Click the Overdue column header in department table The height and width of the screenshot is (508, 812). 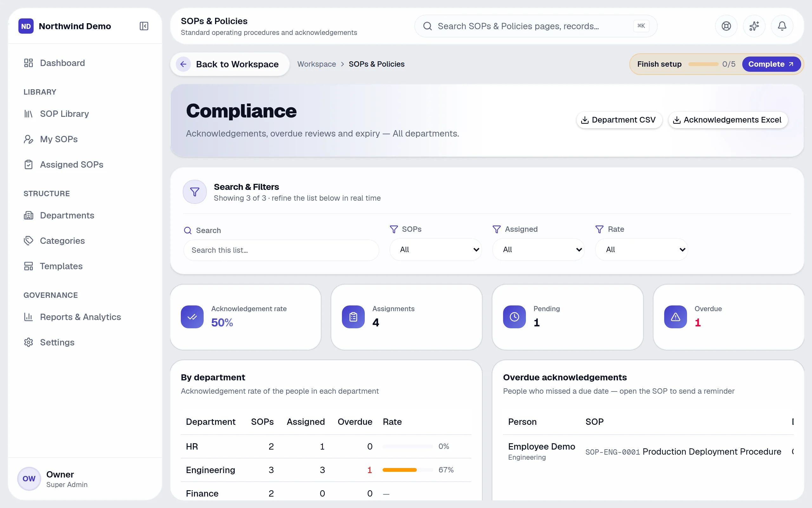(x=355, y=422)
